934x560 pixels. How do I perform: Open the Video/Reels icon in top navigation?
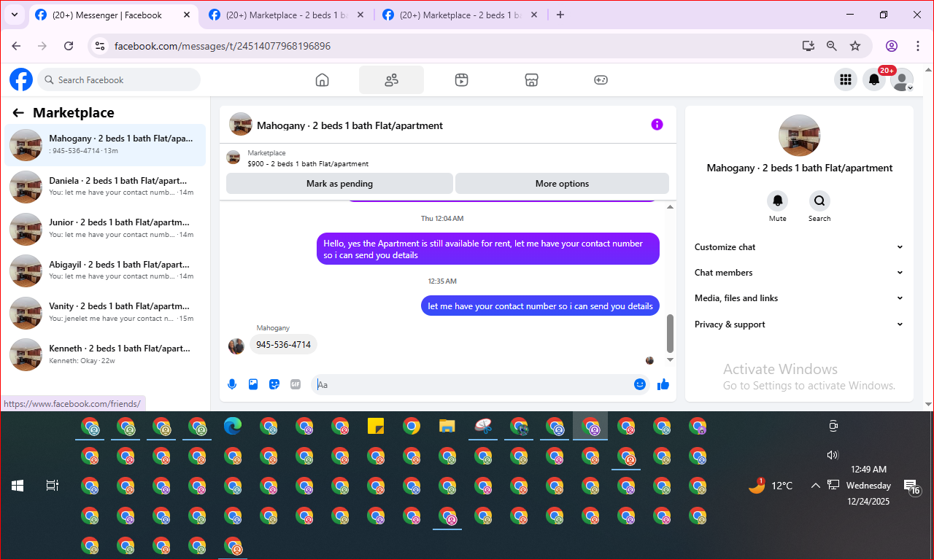[461, 80]
